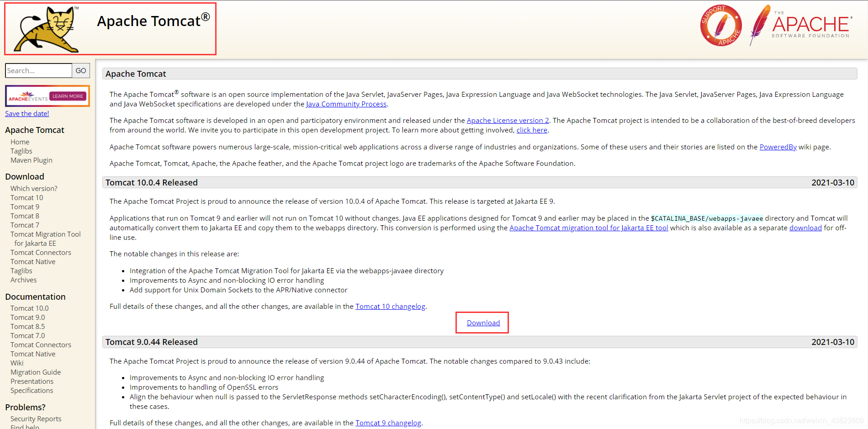
Task: Open Tomcat 9.0 documentation link
Action: (27, 318)
